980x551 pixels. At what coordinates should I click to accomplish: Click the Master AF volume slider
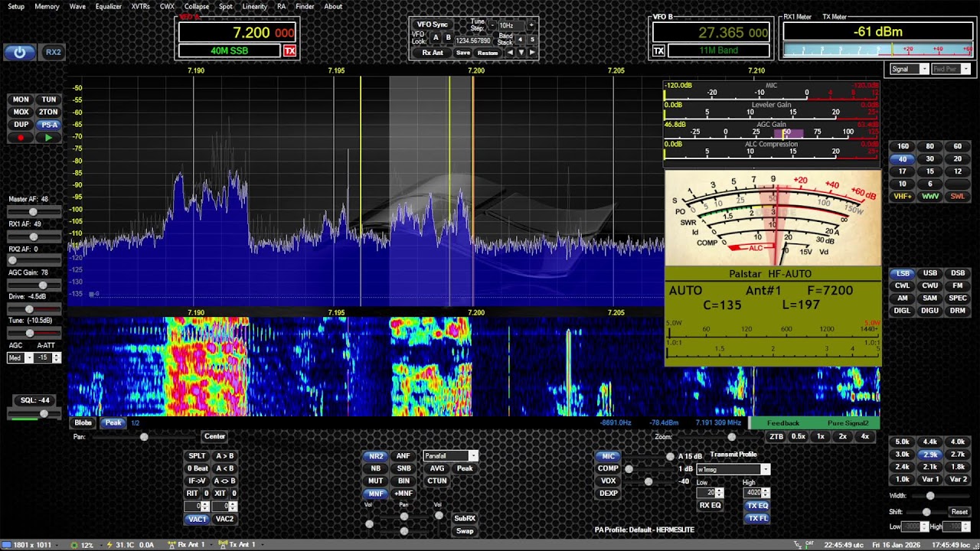34,211
